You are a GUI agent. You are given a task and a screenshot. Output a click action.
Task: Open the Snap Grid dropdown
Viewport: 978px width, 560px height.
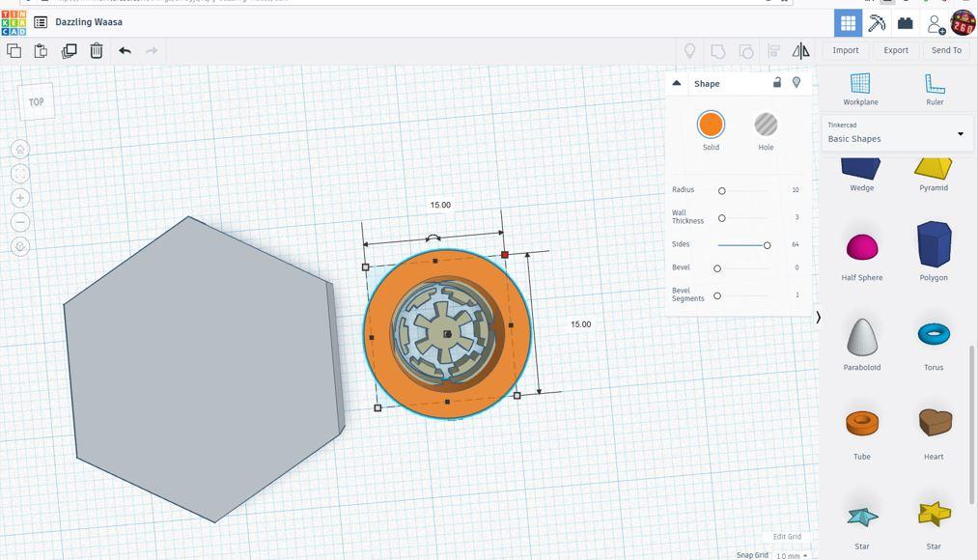pos(792,555)
